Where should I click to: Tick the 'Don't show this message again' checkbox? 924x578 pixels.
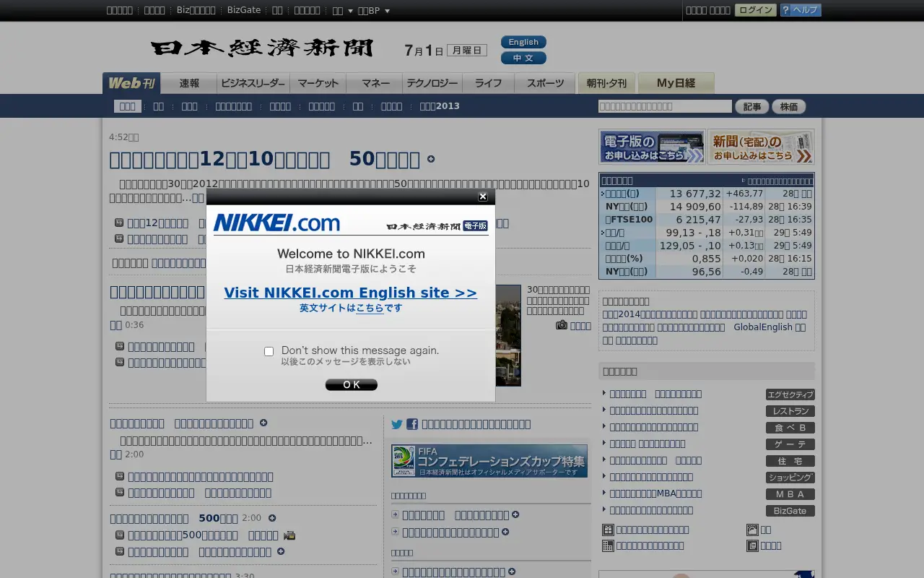tap(269, 351)
